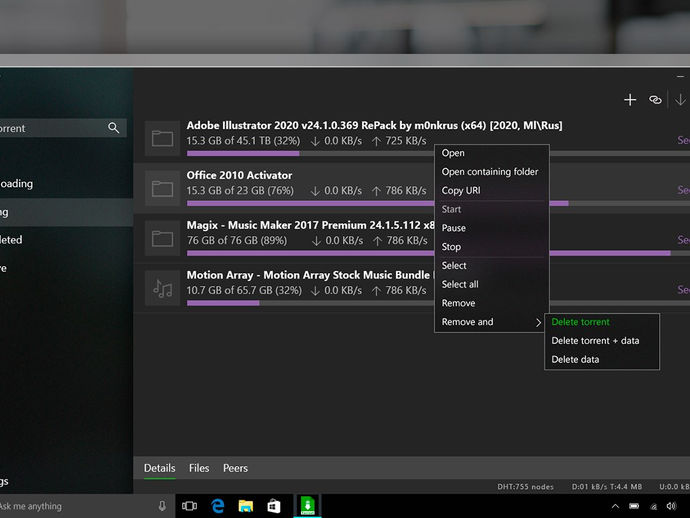Click the torrent search input field
This screenshot has width=690, height=518.
pyautogui.click(x=63, y=128)
